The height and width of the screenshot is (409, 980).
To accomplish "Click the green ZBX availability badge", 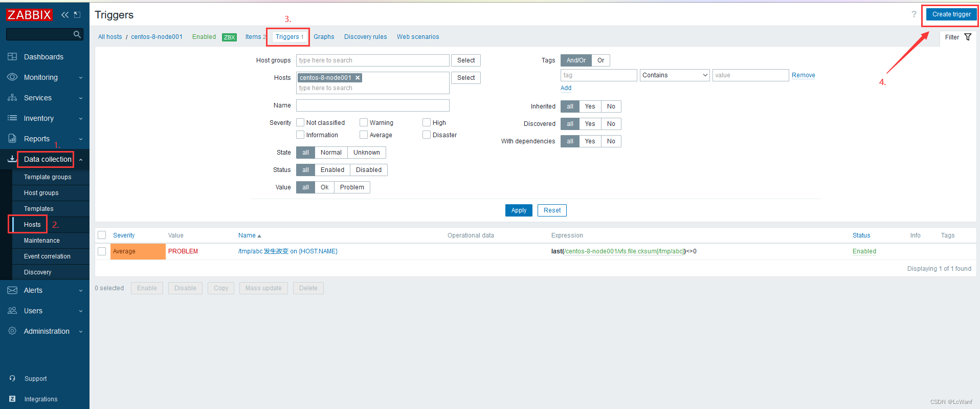I will [229, 37].
